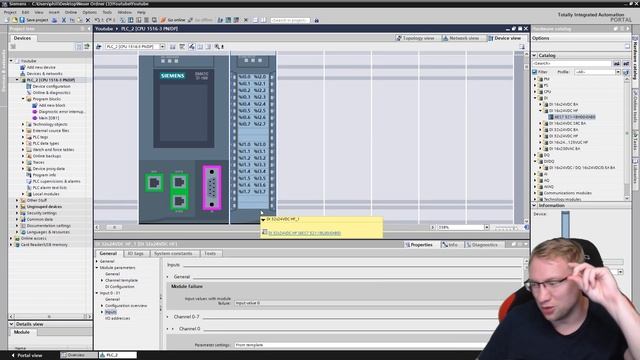Click the New project icon
Screen dimensions: 640x360
7,20
